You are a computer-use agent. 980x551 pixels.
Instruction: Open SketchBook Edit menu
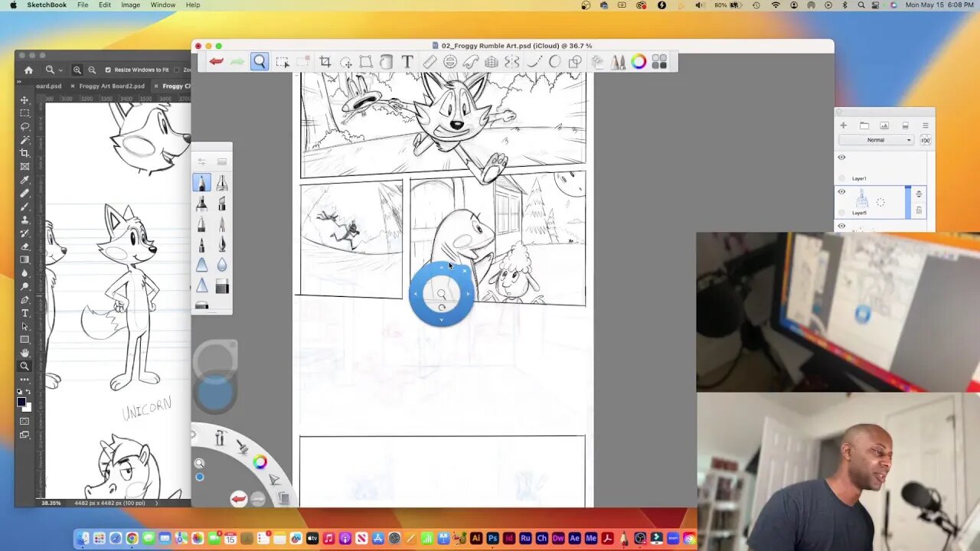[x=105, y=5]
